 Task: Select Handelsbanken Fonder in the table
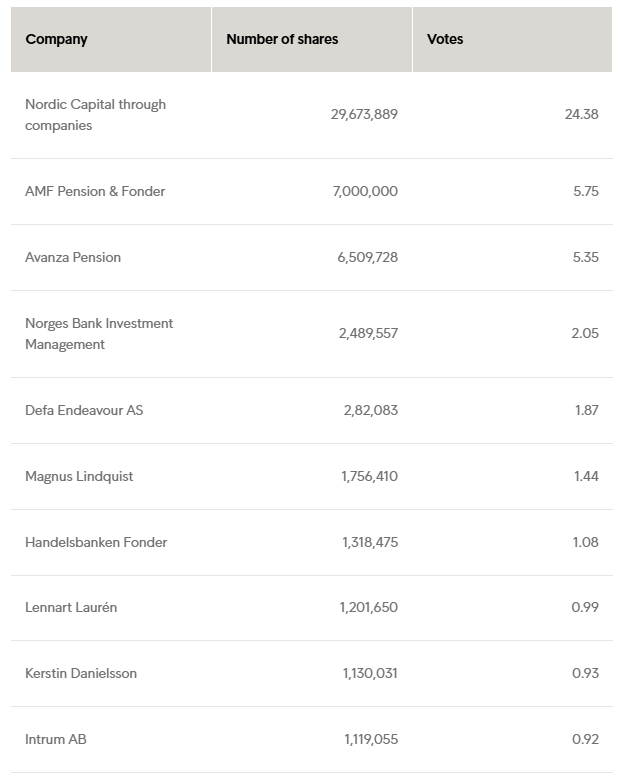click(96, 542)
